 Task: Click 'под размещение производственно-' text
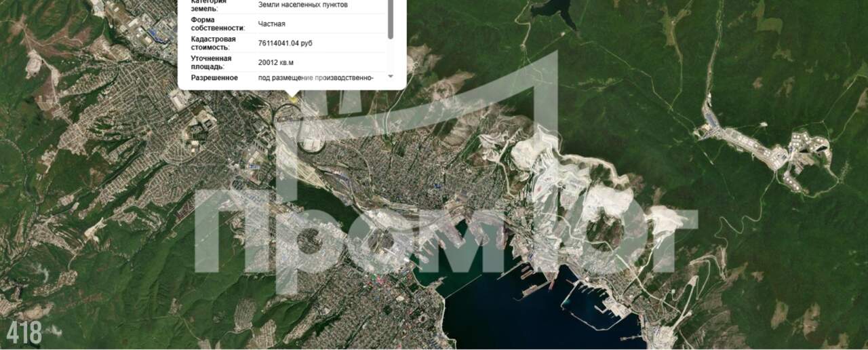[x=316, y=78]
